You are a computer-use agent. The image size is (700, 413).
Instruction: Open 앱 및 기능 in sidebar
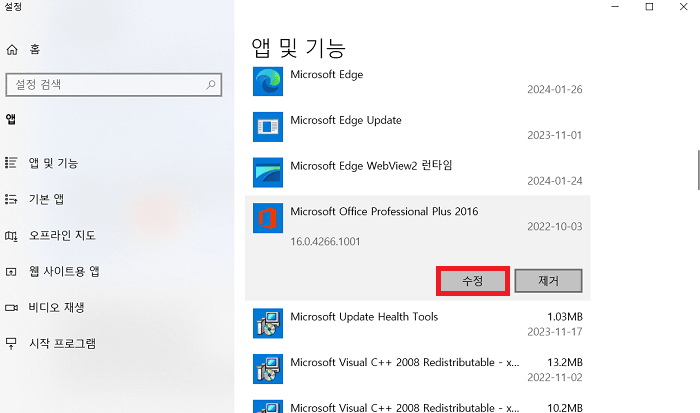click(54, 163)
